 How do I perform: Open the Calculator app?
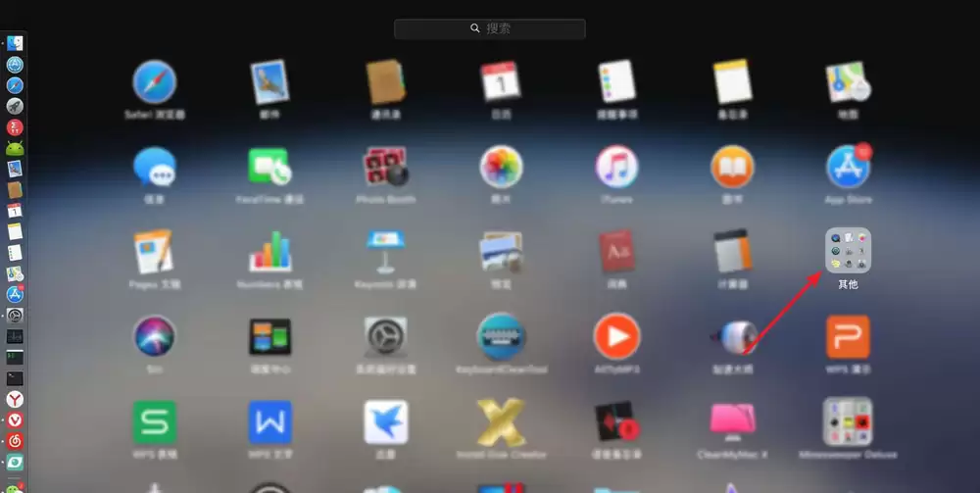[x=732, y=251]
